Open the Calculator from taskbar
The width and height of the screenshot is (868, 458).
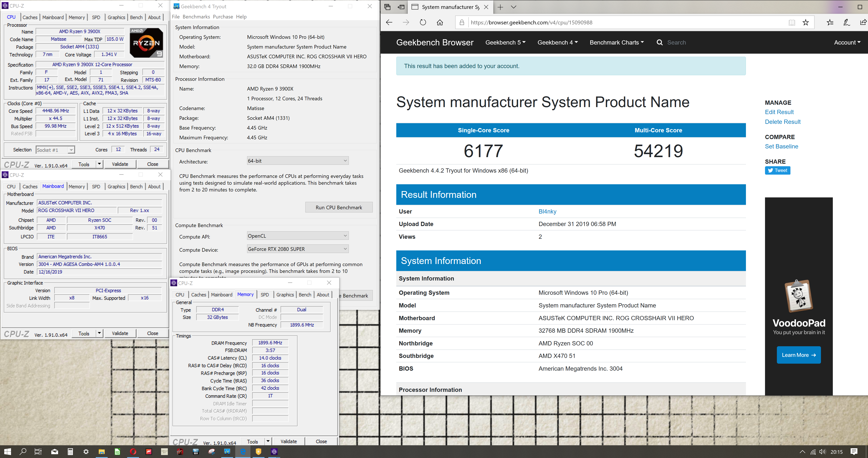coord(70,452)
